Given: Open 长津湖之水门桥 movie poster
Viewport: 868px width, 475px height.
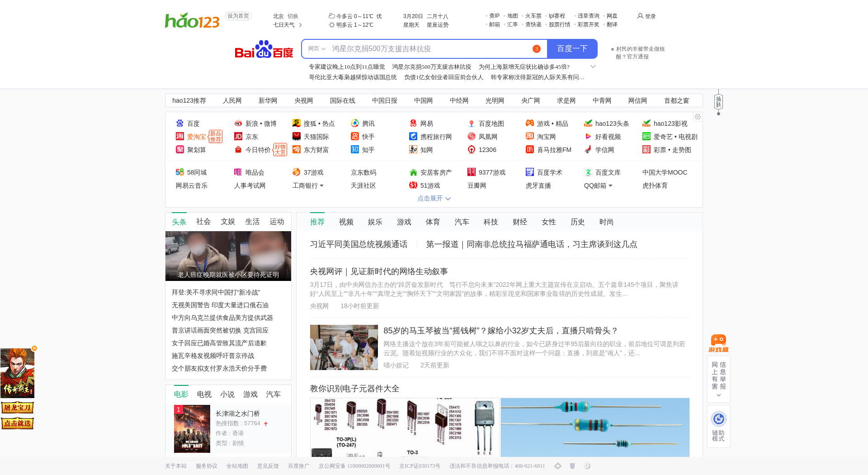Looking at the screenshot, I should pos(192,429).
